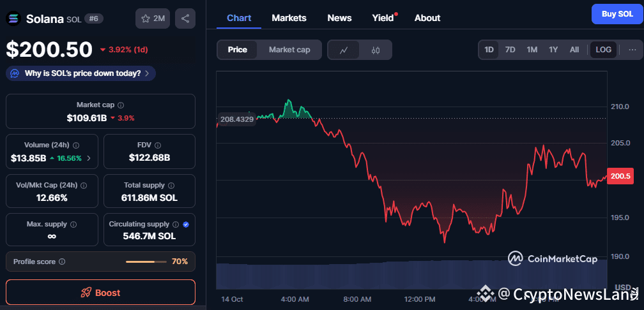Expand Volume (24h) details arrow
Screen dimensions: 644x310
point(89,158)
